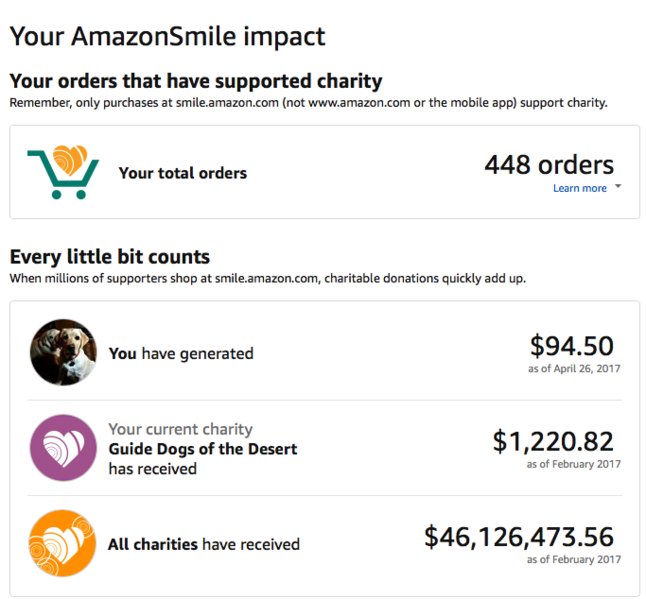Click the 448 orders total

click(549, 165)
